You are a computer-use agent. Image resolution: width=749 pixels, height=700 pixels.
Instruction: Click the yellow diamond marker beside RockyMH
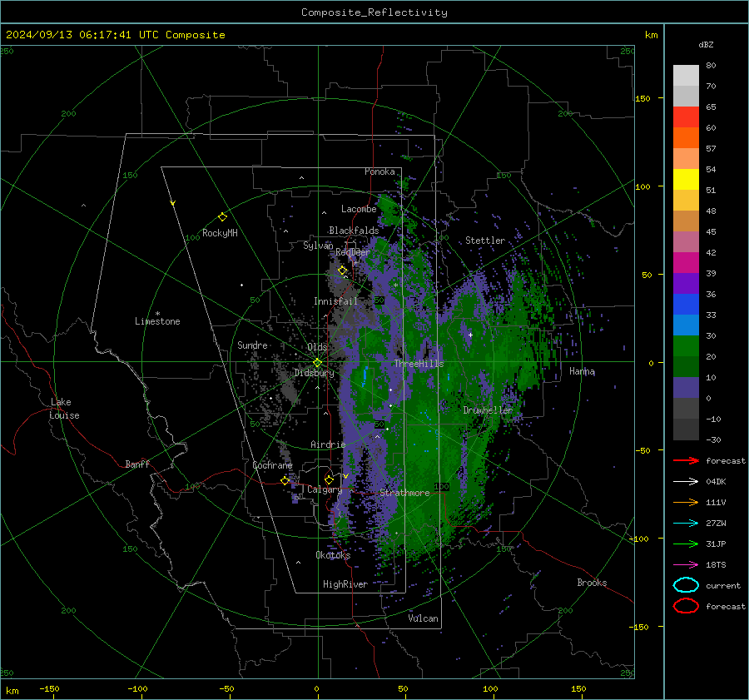(222, 217)
